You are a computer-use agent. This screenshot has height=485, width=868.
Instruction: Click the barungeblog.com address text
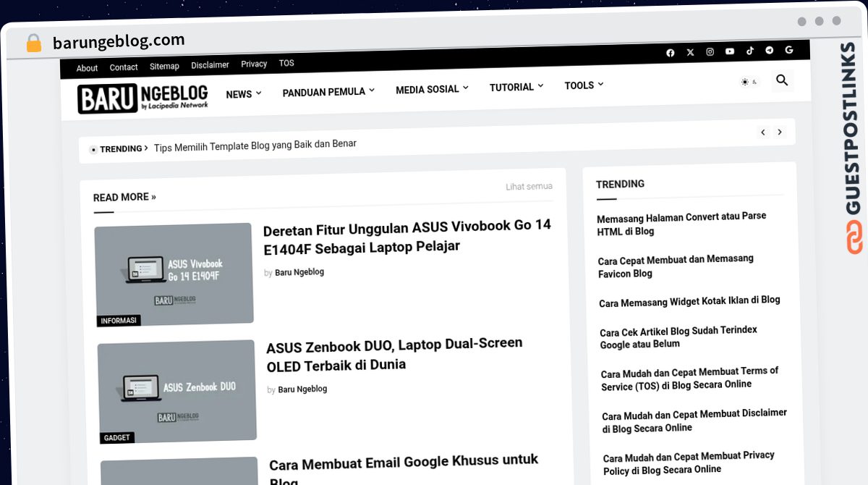pyautogui.click(x=119, y=41)
